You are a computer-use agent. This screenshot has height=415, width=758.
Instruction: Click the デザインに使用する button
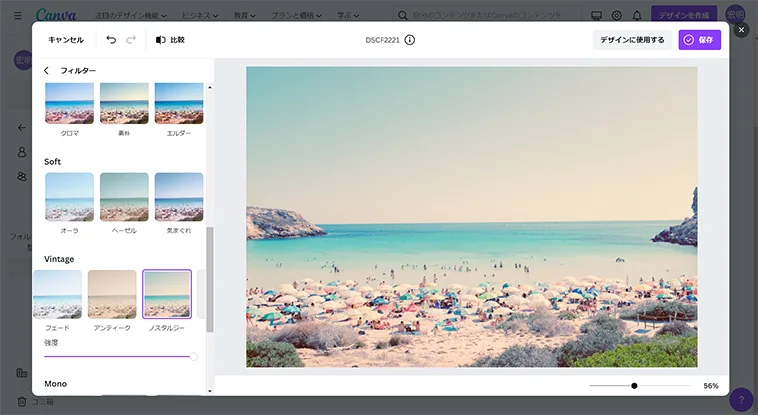(x=632, y=40)
